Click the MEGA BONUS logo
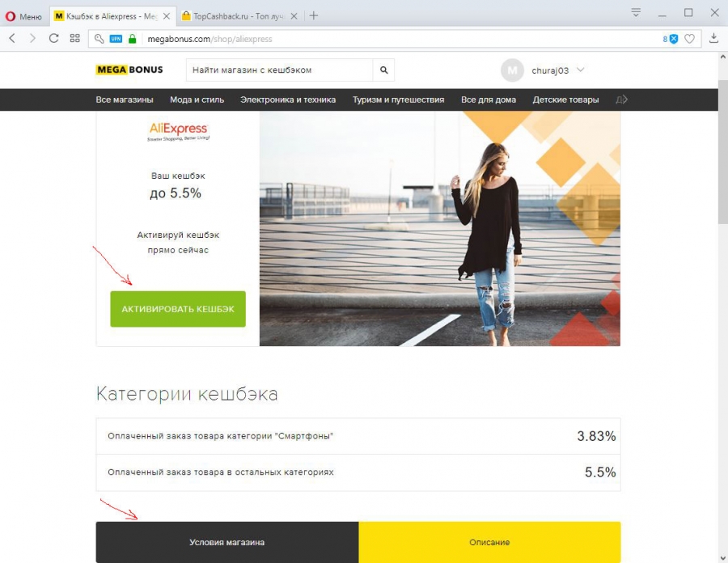This screenshot has width=728, height=563. (129, 70)
